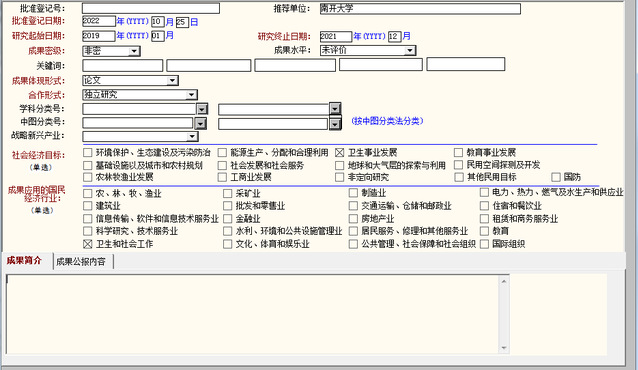Open the 战略新兴产业 dropdown arrow

[x=192, y=137]
